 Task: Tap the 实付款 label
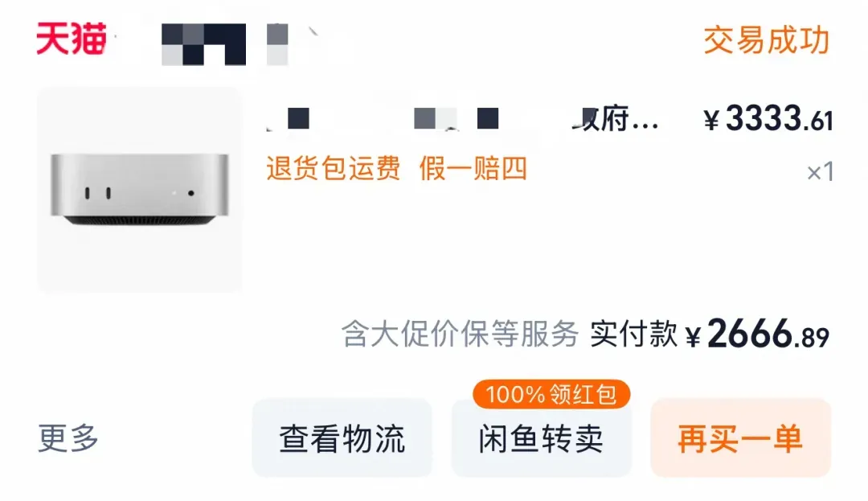[x=634, y=334]
